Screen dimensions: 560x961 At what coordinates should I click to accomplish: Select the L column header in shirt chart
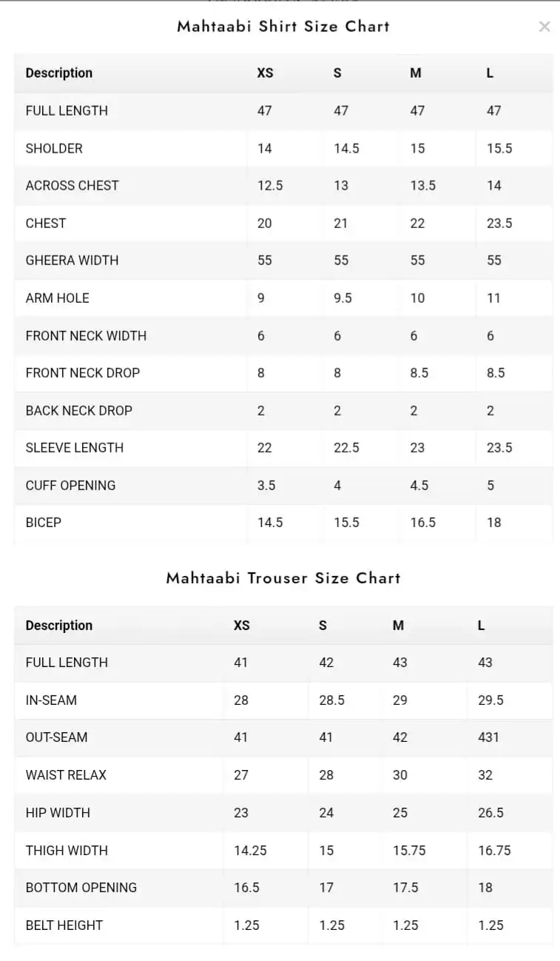coord(490,73)
